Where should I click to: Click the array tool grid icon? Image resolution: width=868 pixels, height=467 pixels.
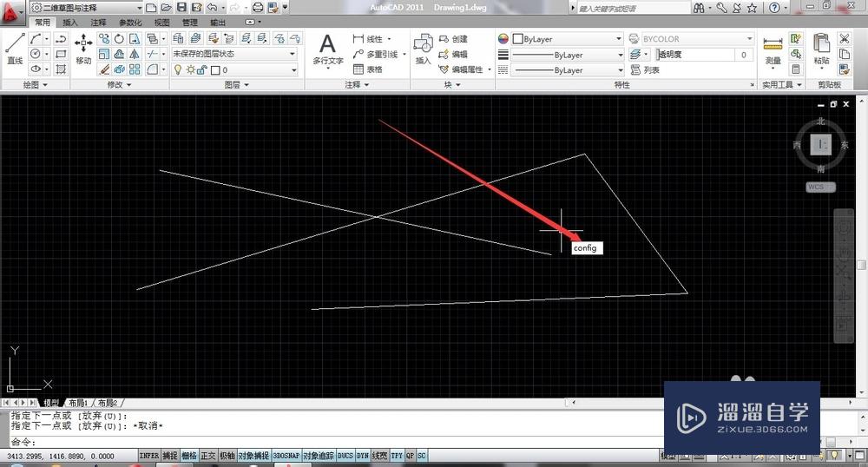tap(135, 69)
